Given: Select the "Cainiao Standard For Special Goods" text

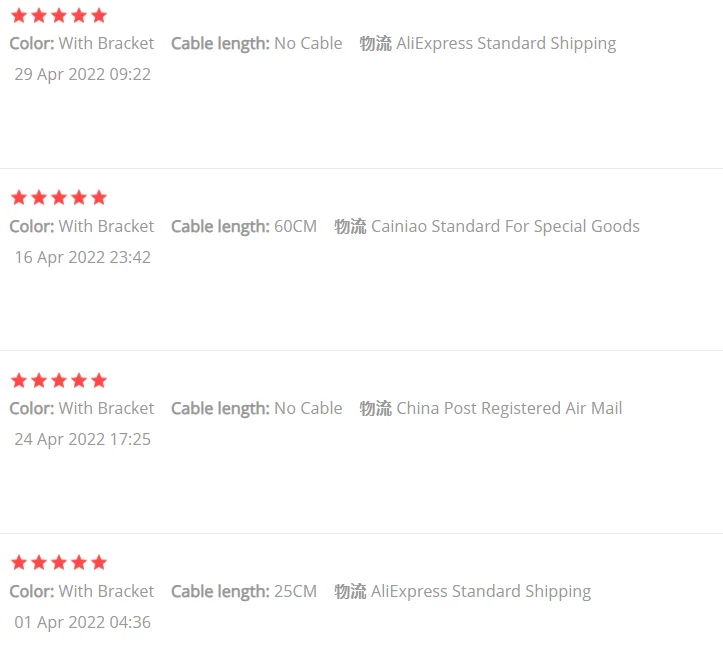Looking at the screenshot, I should (505, 226).
